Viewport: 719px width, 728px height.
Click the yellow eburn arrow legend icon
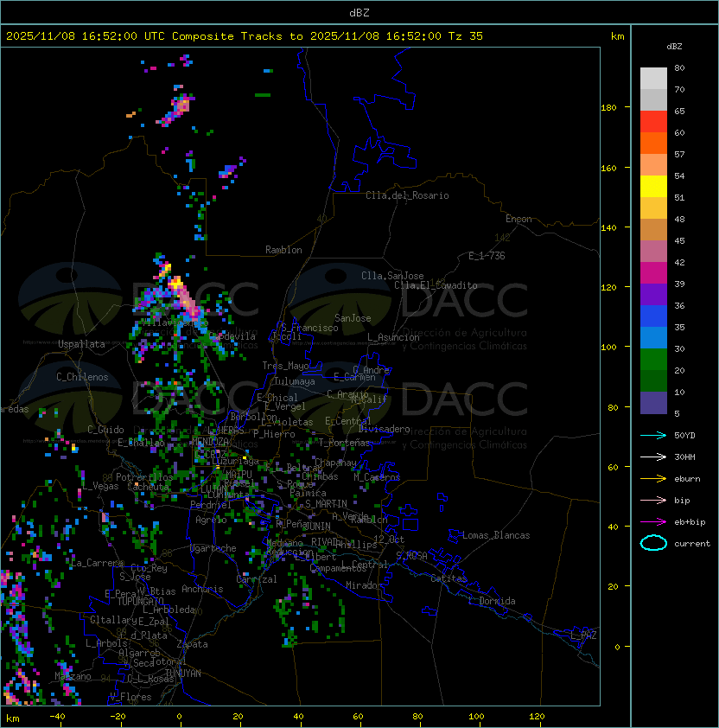(653, 479)
